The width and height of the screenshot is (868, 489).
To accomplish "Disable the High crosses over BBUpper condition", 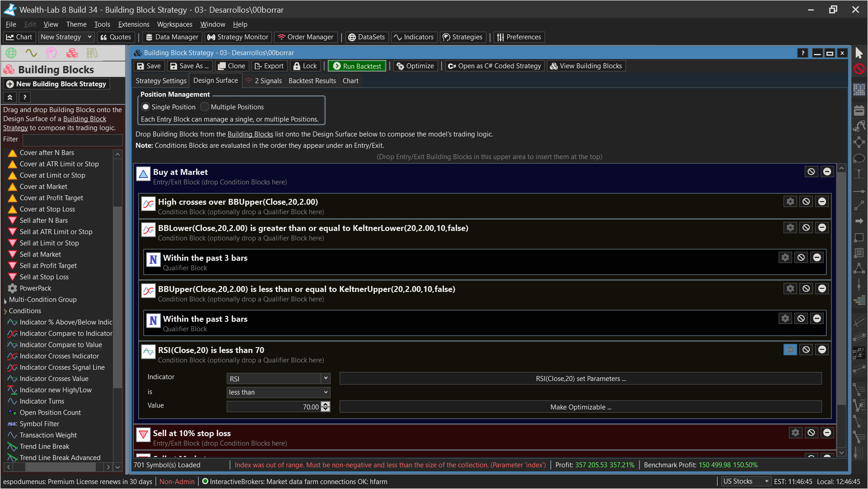I will point(806,202).
